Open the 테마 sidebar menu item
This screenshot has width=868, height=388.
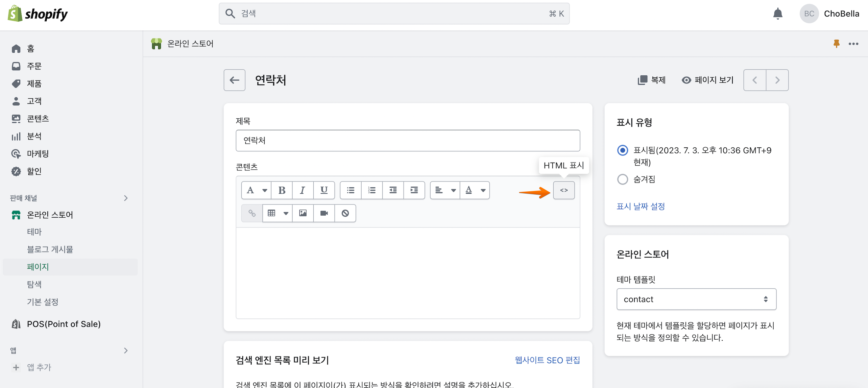click(x=34, y=232)
